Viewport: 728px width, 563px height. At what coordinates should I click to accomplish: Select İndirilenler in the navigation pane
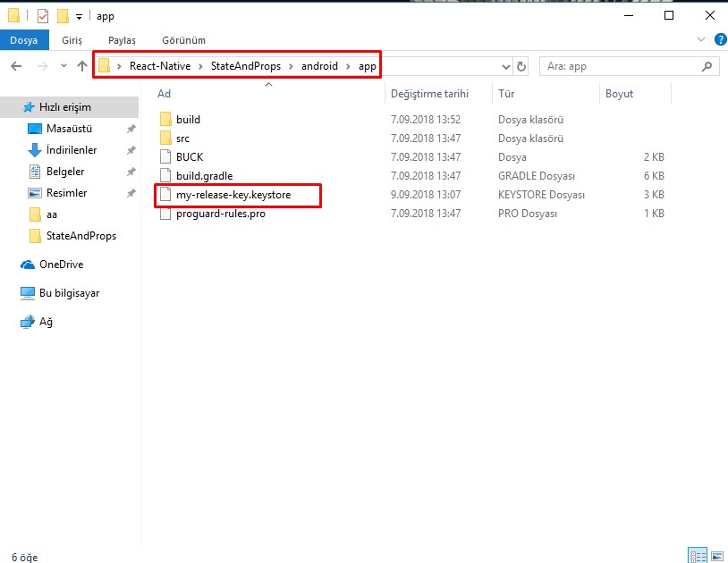tap(72, 150)
